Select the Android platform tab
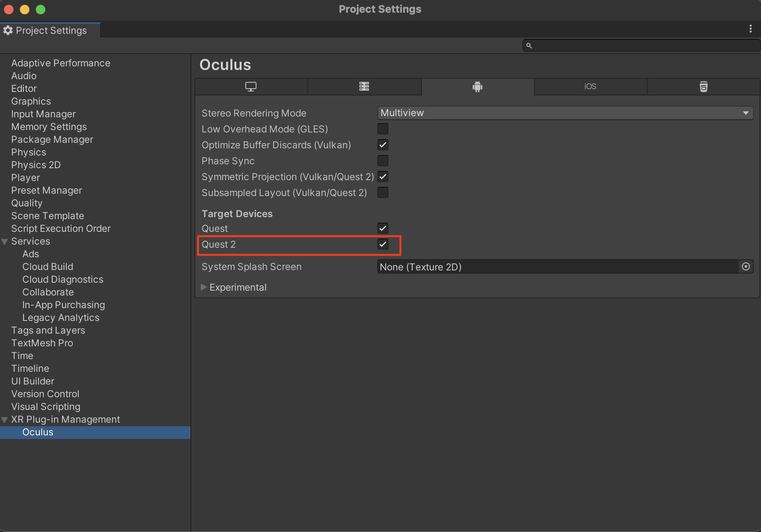 click(478, 87)
